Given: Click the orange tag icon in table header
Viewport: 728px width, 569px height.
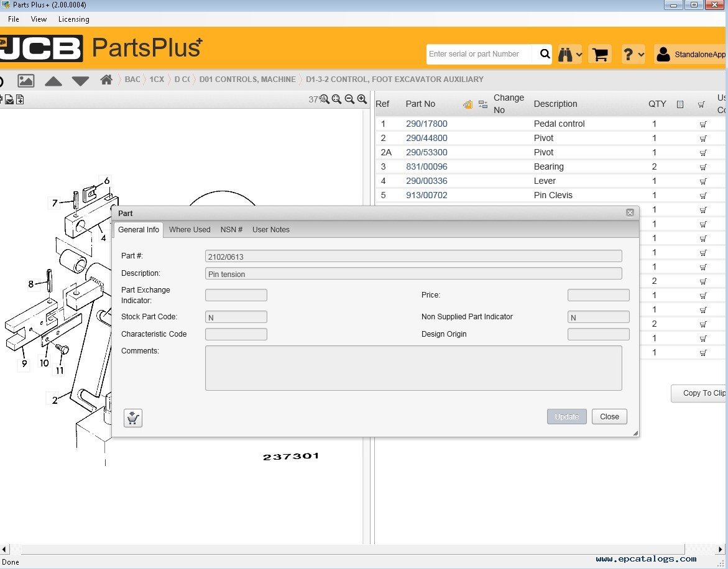Looking at the screenshot, I should [x=468, y=104].
